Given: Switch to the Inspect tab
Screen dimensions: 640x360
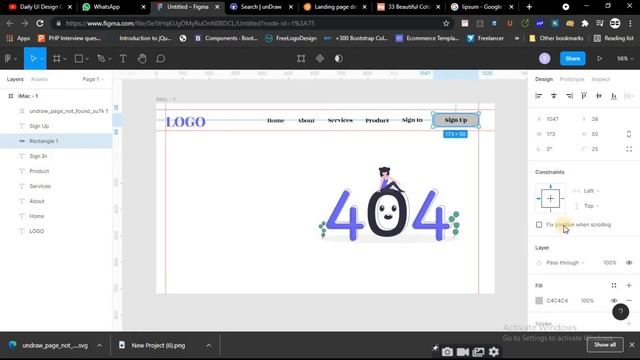Looking at the screenshot, I should [x=601, y=79].
